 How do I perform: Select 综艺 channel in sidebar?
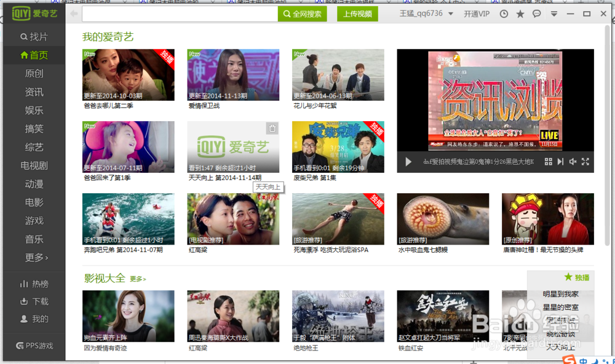34,147
